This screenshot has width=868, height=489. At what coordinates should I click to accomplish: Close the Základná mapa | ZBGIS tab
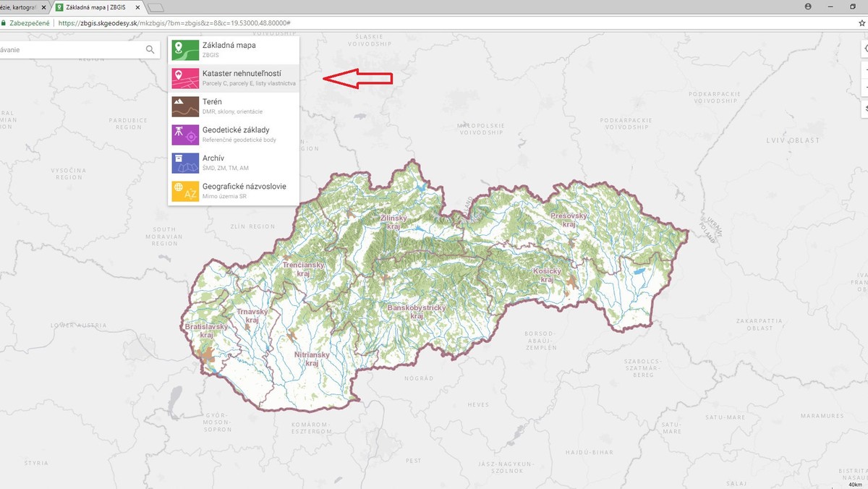pyautogui.click(x=139, y=7)
